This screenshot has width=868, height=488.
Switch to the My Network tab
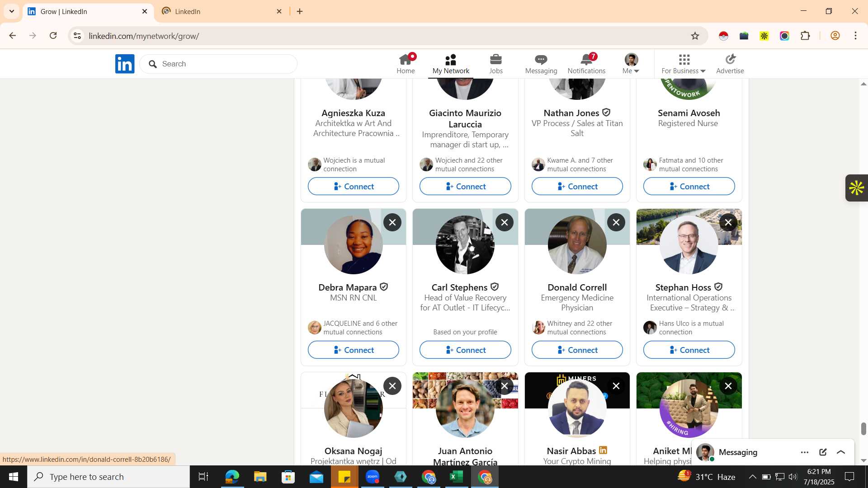click(451, 64)
